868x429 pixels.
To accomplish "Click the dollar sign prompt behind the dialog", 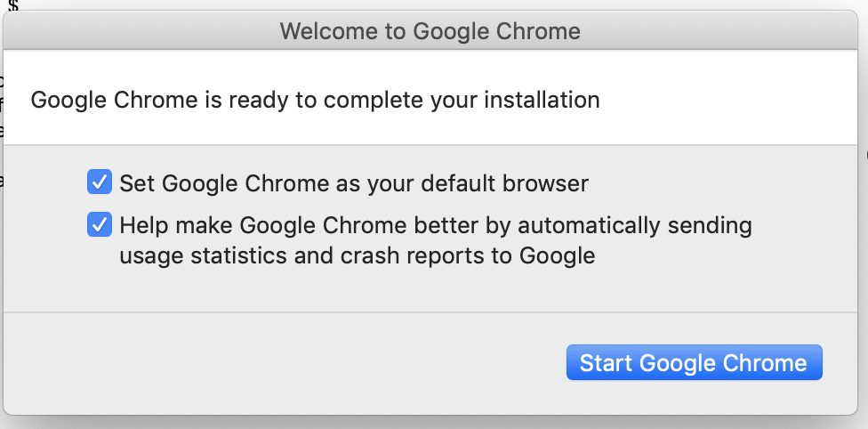I will click(13, 5).
